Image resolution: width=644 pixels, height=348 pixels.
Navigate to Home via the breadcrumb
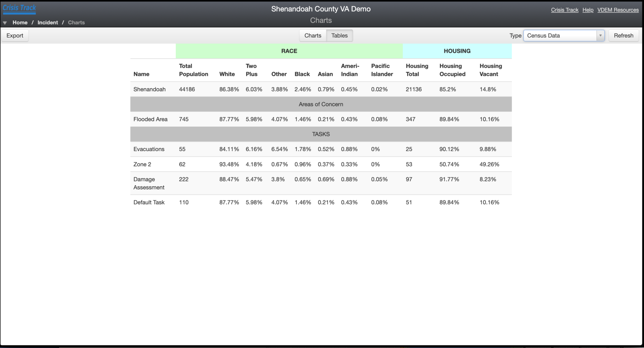point(20,22)
